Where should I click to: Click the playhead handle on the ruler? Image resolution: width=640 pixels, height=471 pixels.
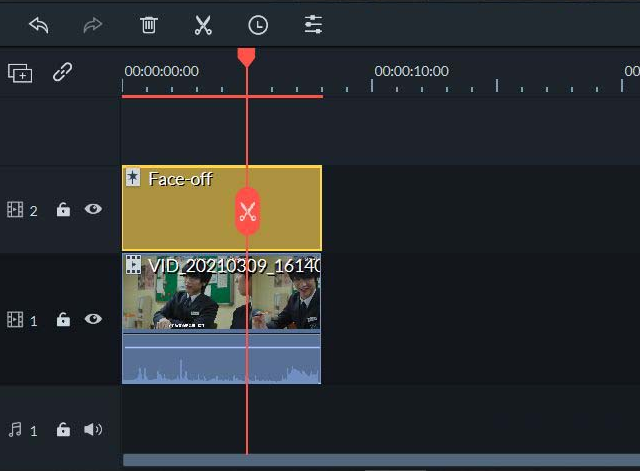pyautogui.click(x=247, y=57)
